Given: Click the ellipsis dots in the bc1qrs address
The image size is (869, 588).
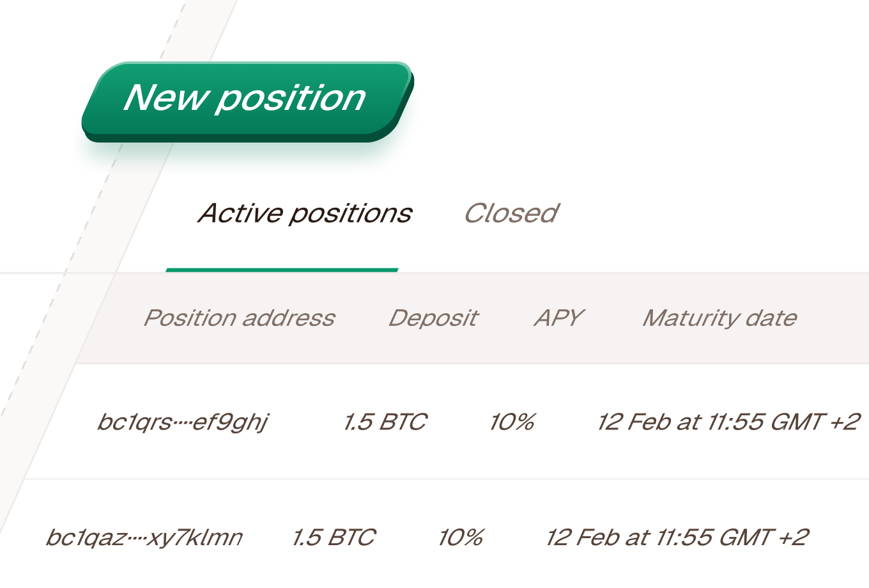Looking at the screenshot, I should coord(182,424).
